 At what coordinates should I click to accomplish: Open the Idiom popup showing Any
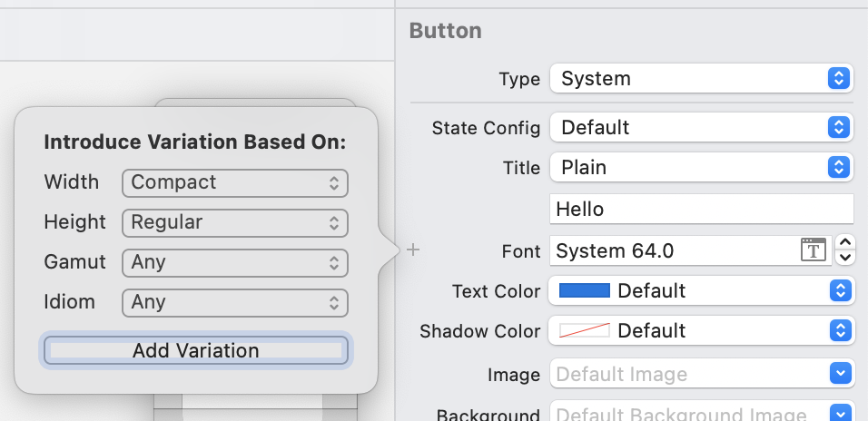(235, 302)
